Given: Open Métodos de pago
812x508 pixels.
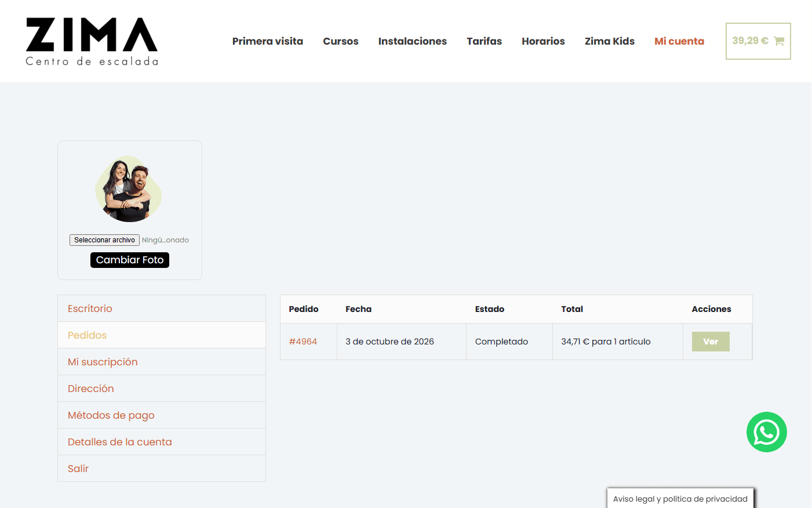Looking at the screenshot, I should pyautogui.click(x=162, y=415).
